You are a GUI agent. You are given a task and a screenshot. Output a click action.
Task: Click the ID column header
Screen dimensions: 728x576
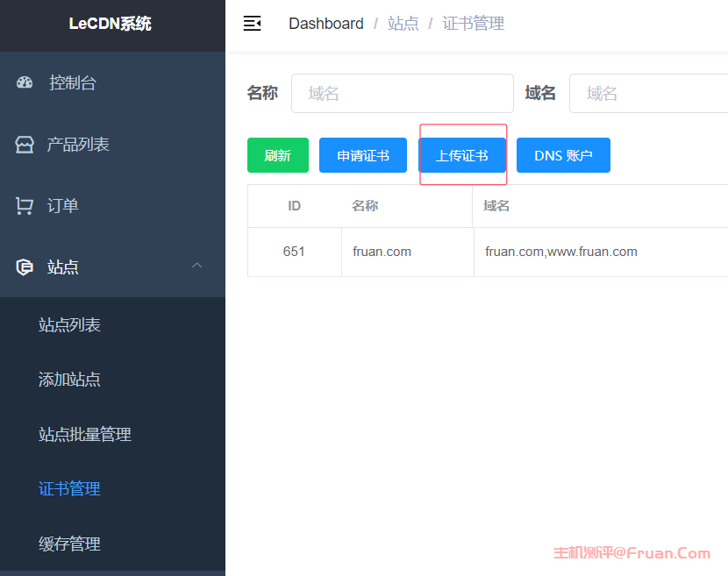[x=295, y=206]
